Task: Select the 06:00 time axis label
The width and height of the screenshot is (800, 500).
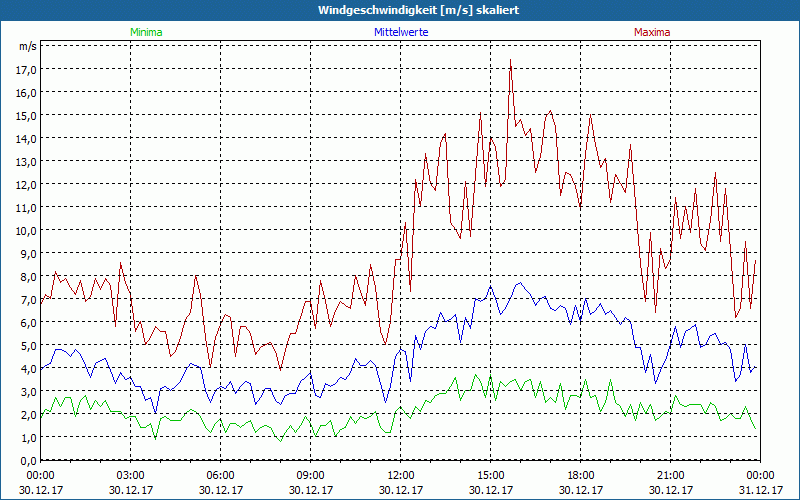Action: coord(221,475)
